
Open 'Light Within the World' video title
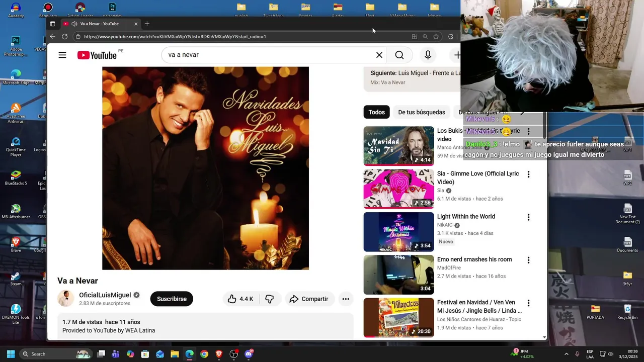(x=466, y=217)
